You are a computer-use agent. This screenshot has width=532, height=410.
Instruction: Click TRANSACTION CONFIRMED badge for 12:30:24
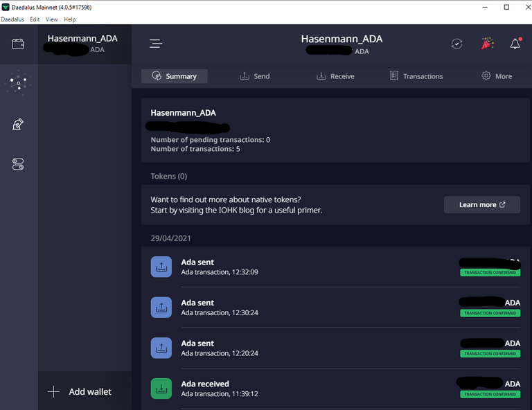[x=490, y=313]
